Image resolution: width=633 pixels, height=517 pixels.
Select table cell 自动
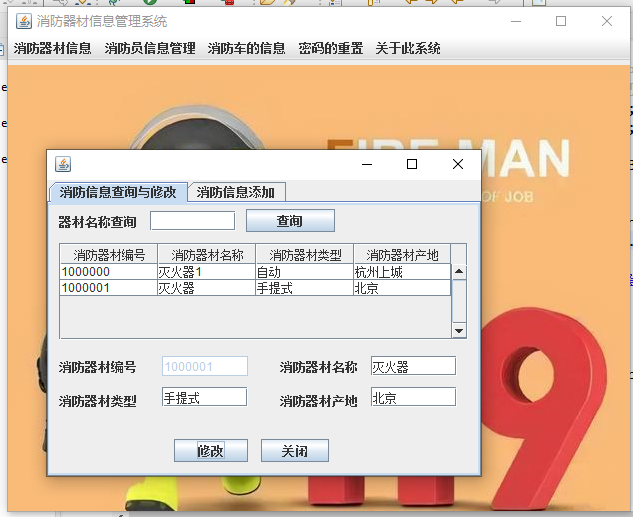tap(304, 272)
